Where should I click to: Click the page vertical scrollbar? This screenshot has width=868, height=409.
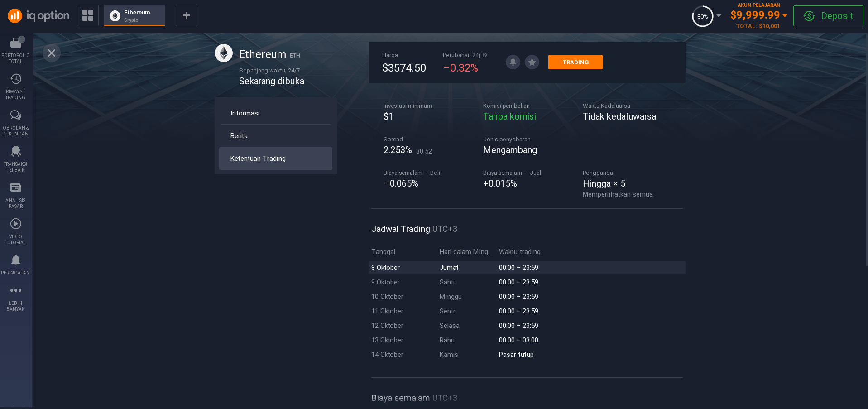point(866,149)
